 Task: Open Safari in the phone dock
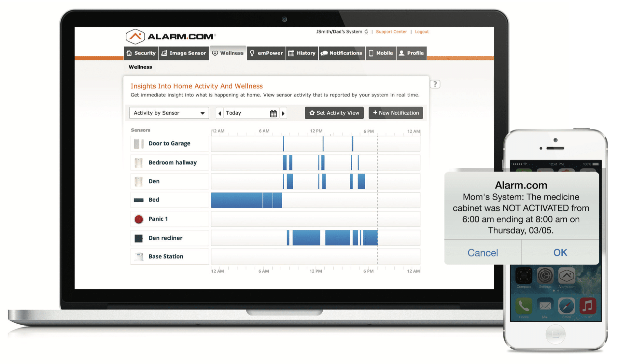tap(567, 306)
